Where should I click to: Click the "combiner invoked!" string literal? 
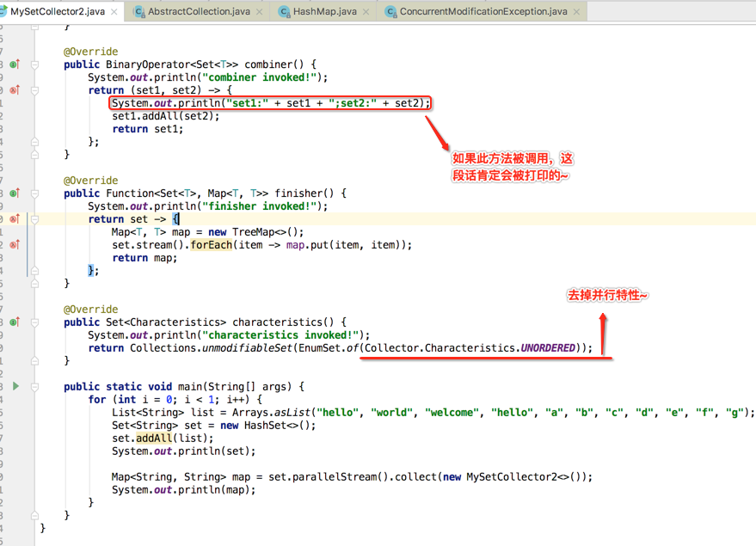(260, 77)
